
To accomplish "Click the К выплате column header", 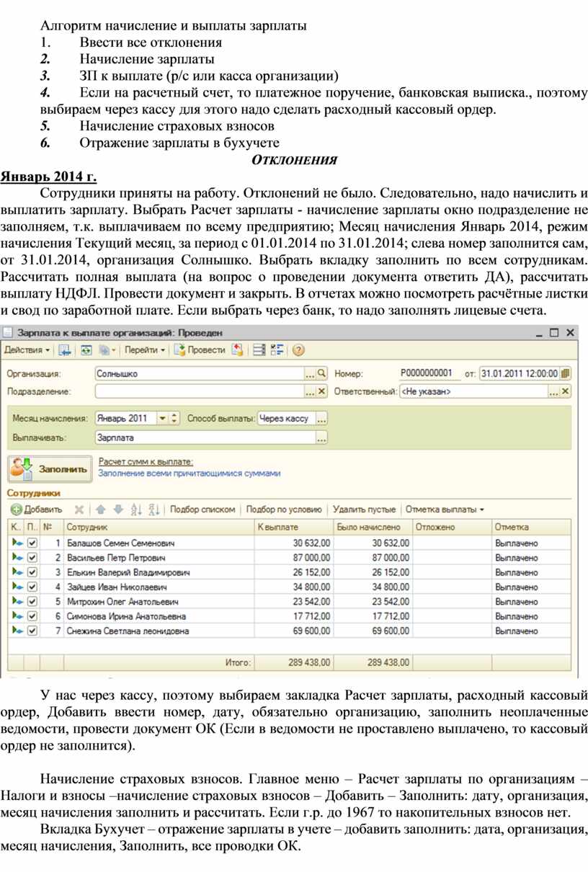I will [293, 528].
